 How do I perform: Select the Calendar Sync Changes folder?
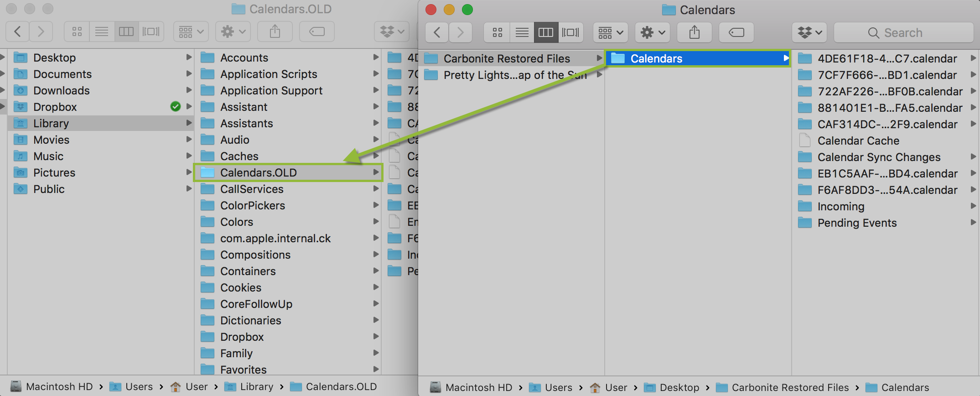pyautogui.click(x=886, y=157)
